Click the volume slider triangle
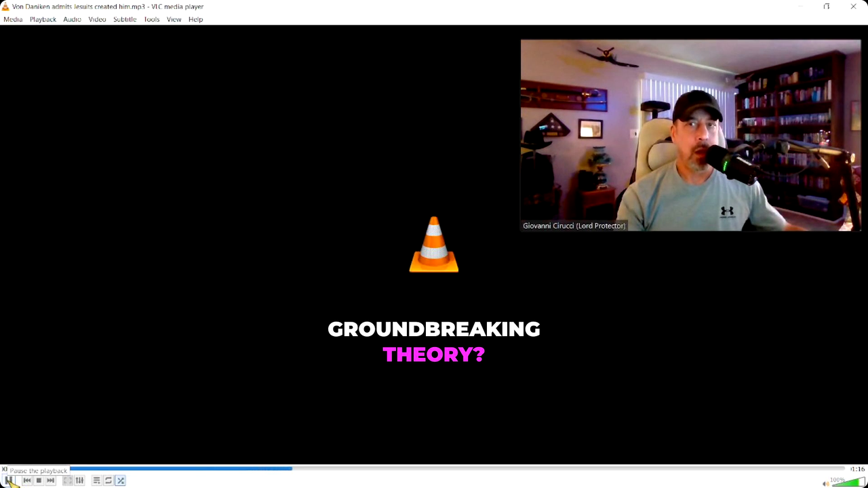Screen dimensions: 868x488 click(849, 482)
